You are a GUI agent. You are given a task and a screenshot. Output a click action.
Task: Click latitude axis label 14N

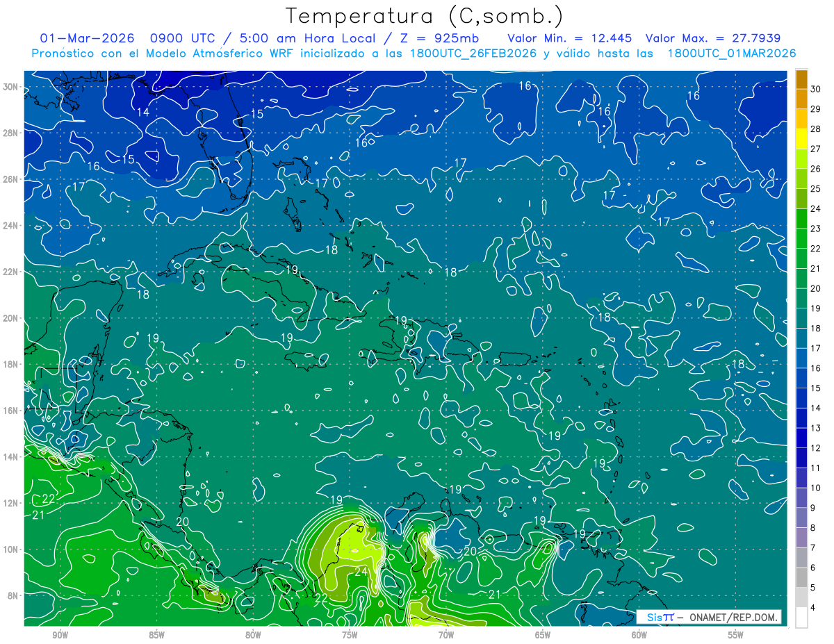coord(12,456)
